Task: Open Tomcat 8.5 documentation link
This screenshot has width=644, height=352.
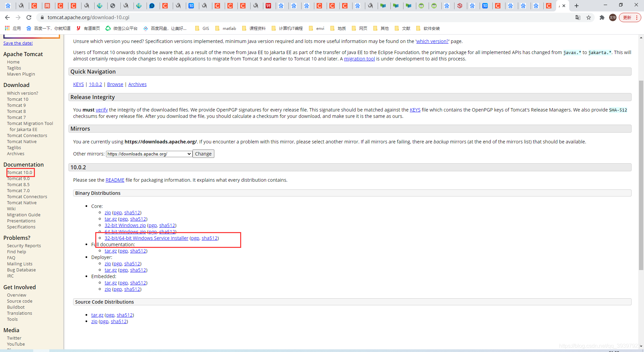Action: pyautogui.click(x=18, y=185)
